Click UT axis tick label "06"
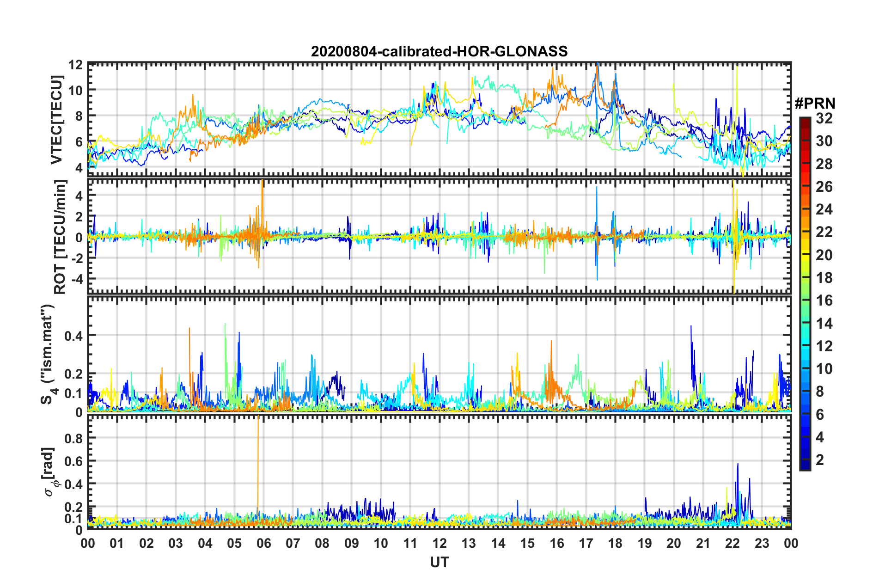Viewport: 879px width, 588px height. click(263, 543)
